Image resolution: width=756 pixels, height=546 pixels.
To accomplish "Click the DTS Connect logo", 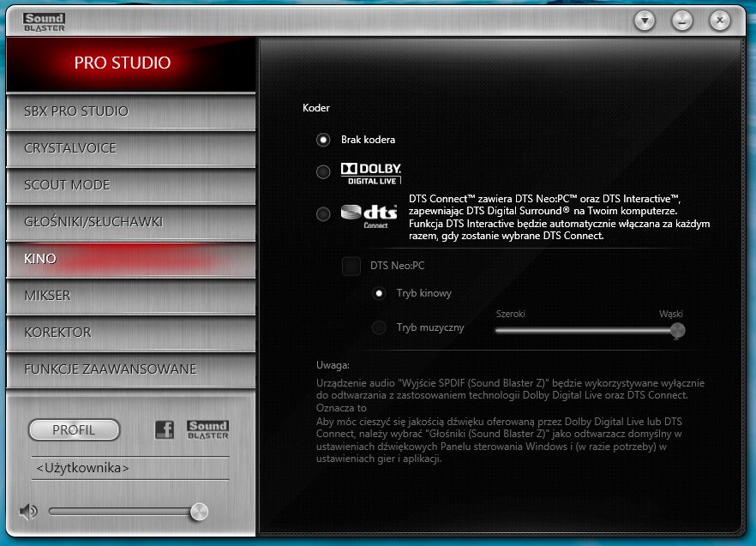I will point(369,216).
